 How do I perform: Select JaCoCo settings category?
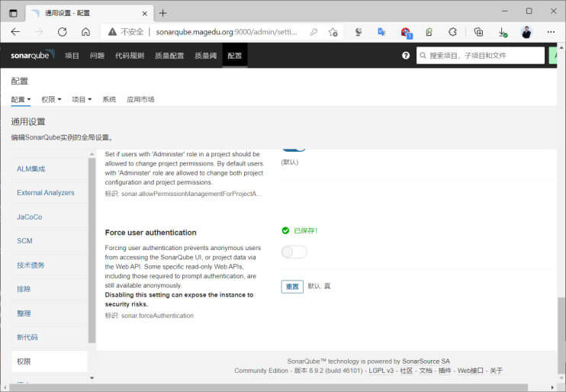point(30,217)
